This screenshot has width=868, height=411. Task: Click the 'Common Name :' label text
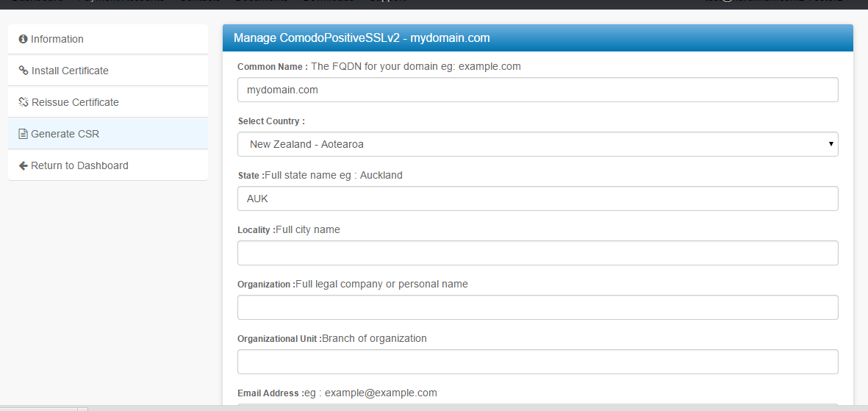(x=273, y=67)
